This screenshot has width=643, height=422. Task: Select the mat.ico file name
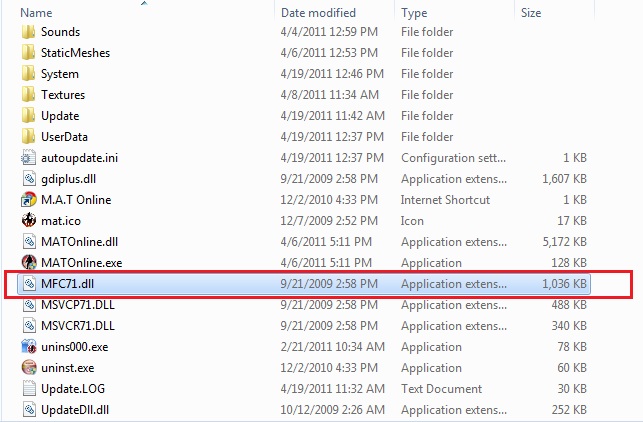pos(61,221)
